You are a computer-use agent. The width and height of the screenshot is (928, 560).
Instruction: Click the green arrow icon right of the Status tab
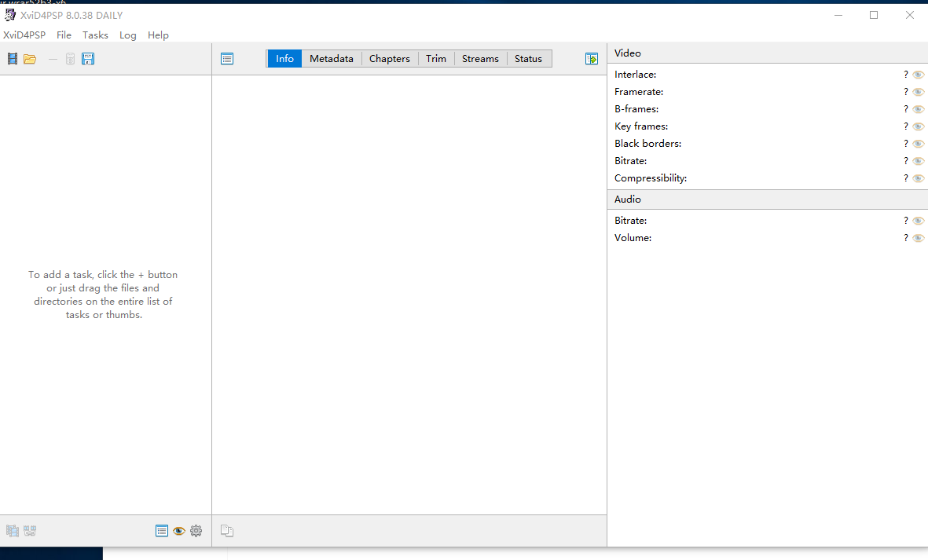[x=591, y=59]
